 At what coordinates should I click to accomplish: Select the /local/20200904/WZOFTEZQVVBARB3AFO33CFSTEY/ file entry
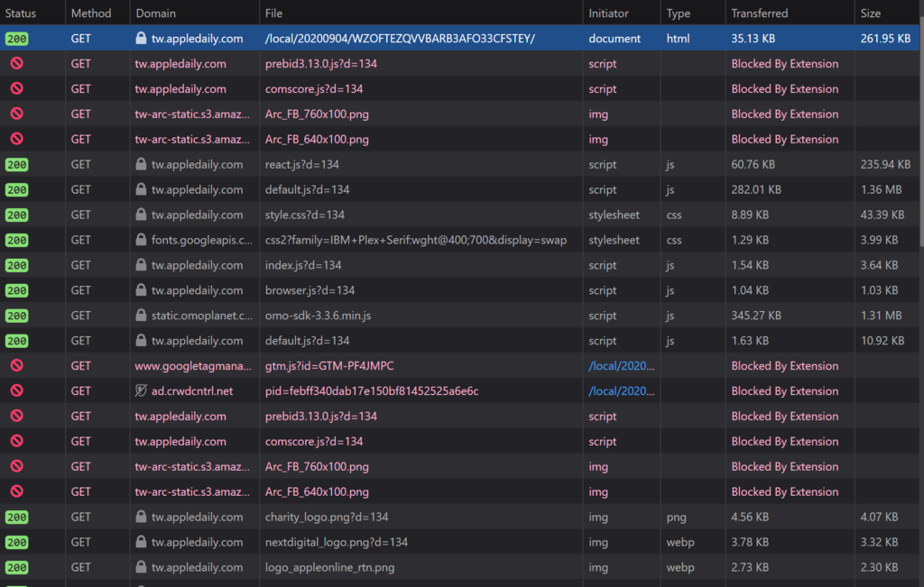point(400,38)
